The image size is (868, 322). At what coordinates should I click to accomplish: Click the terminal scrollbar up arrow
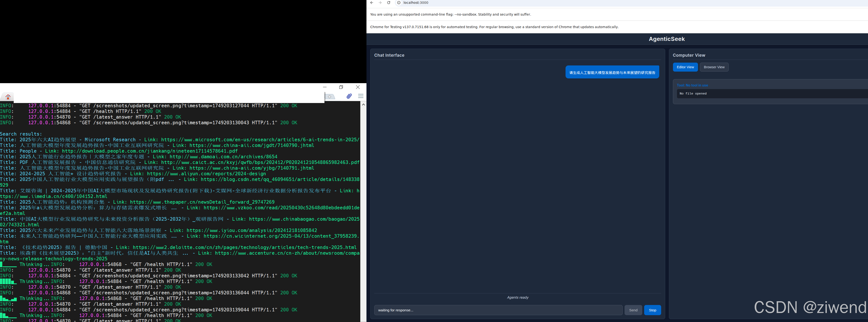[363, 105]
